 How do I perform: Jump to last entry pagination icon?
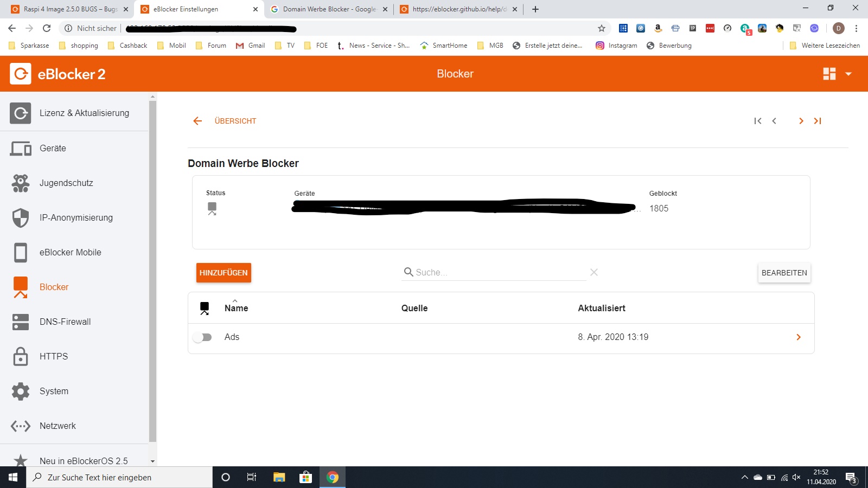click(818, 121)
